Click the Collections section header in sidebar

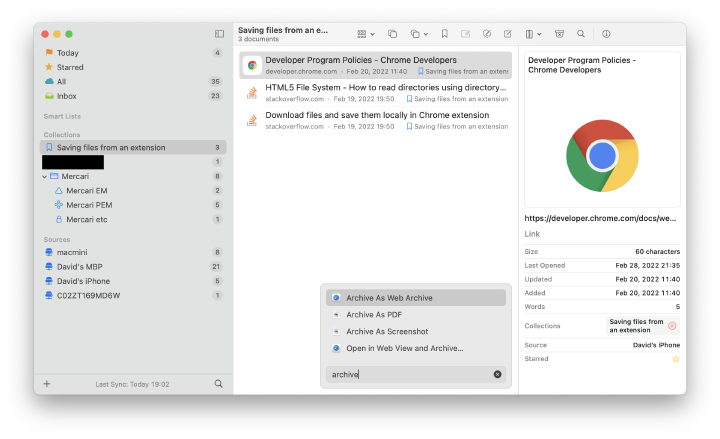[x=62, y=135]
